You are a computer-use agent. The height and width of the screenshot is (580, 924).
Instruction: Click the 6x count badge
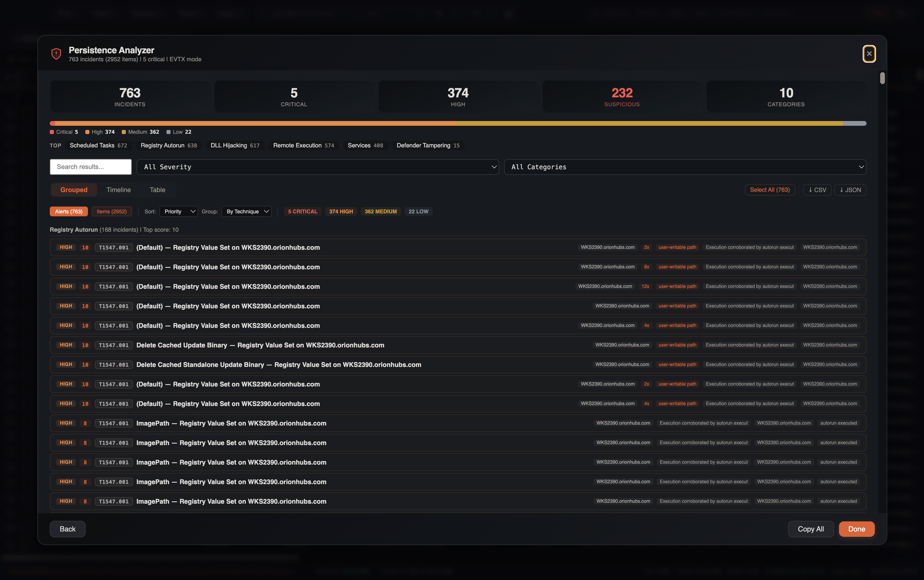click(x=647, y=267)
